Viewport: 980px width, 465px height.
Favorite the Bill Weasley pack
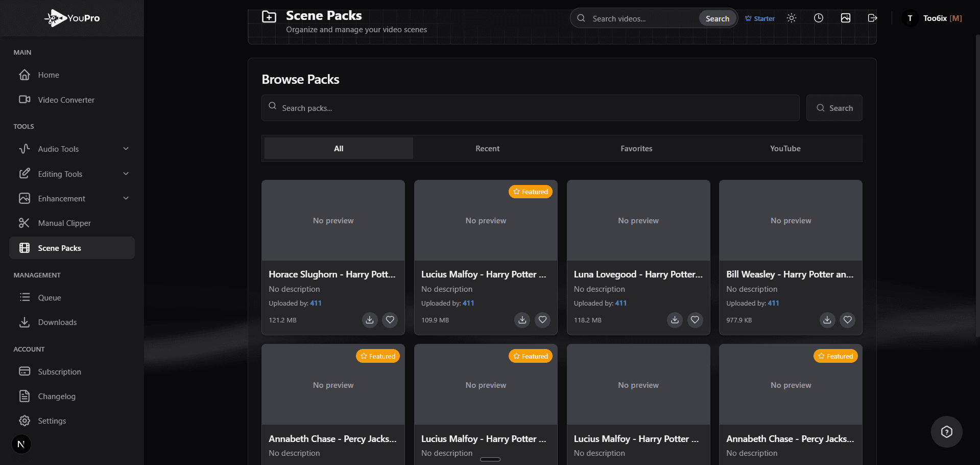click(848, 320)
